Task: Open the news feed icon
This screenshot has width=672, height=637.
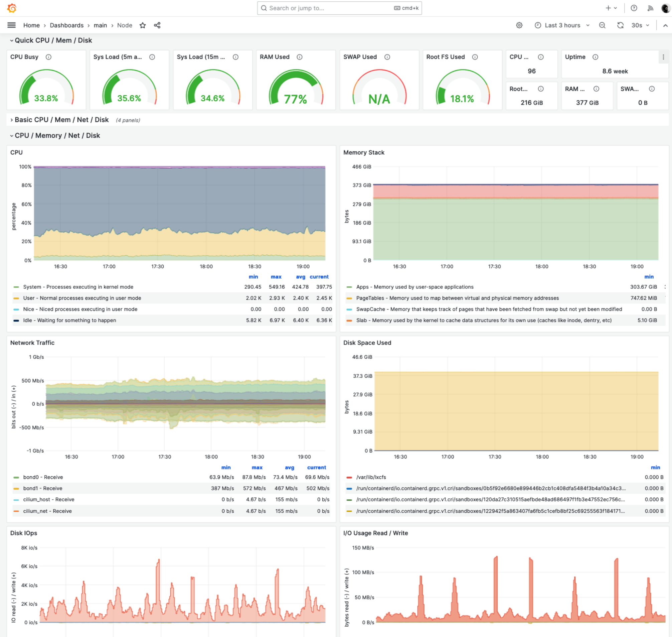Action: [650, 8]
